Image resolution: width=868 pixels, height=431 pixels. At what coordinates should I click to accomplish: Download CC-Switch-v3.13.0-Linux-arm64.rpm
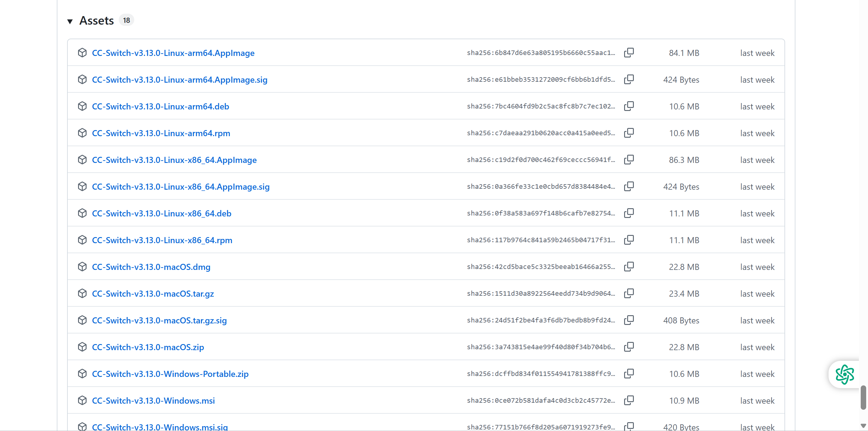point(161,133)
